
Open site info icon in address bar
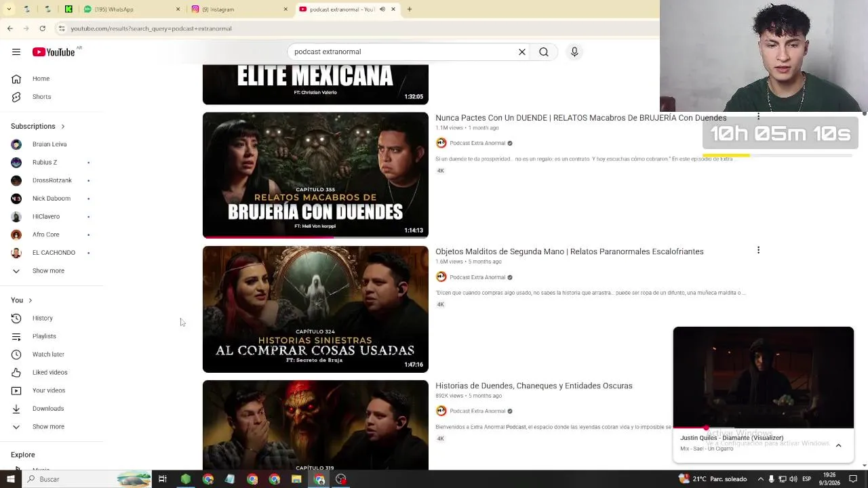tap(62, 28)
